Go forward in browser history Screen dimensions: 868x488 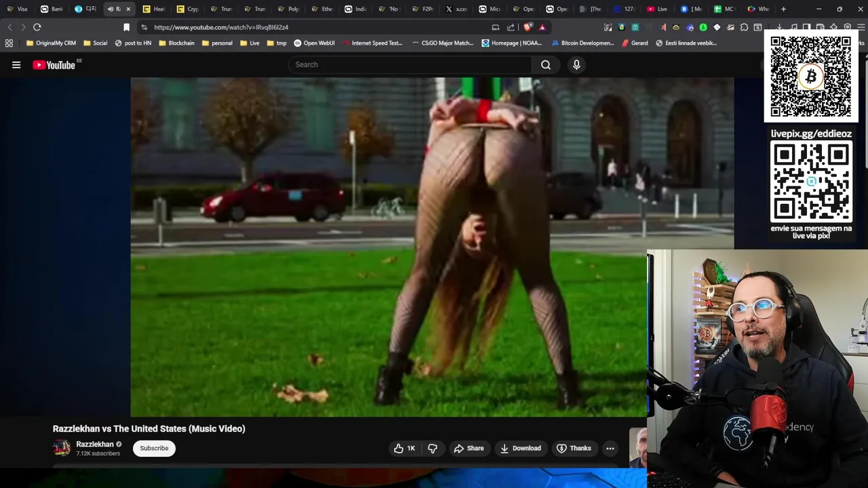(x=23, y=27)
